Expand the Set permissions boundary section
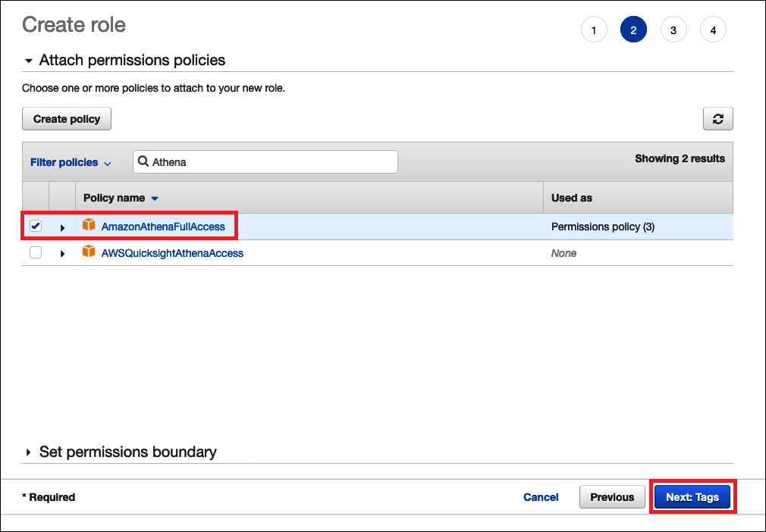766x532 pixels. coord(28,452)
